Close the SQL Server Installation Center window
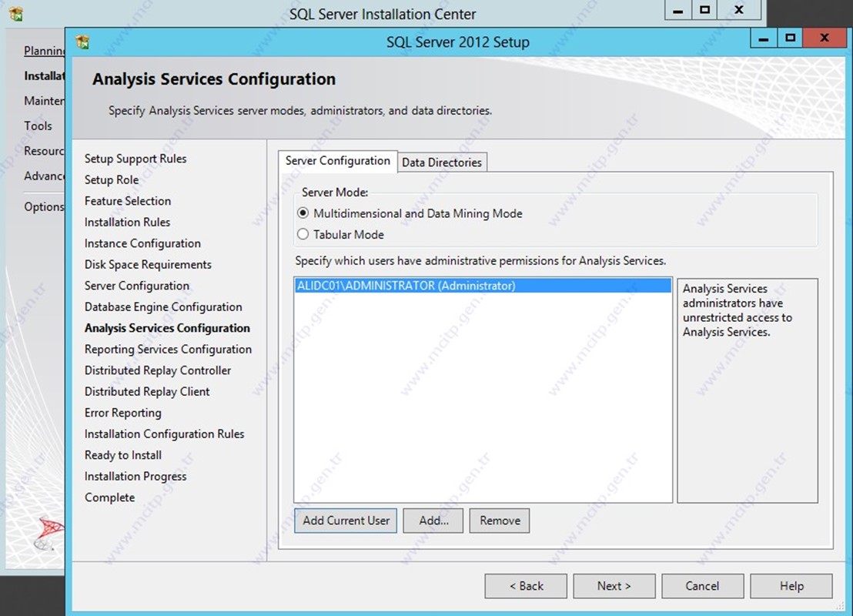The image size is (853, 616). point(739,10)
